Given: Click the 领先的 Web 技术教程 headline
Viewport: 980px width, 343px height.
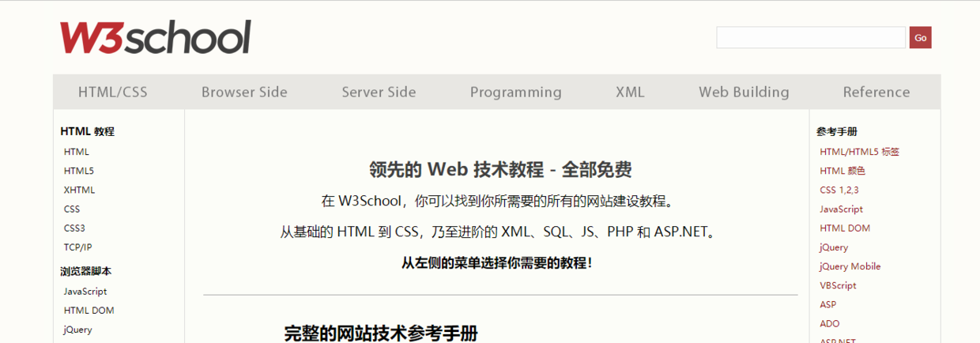Looking at the screenshot, I should click(x=500, y=169).
